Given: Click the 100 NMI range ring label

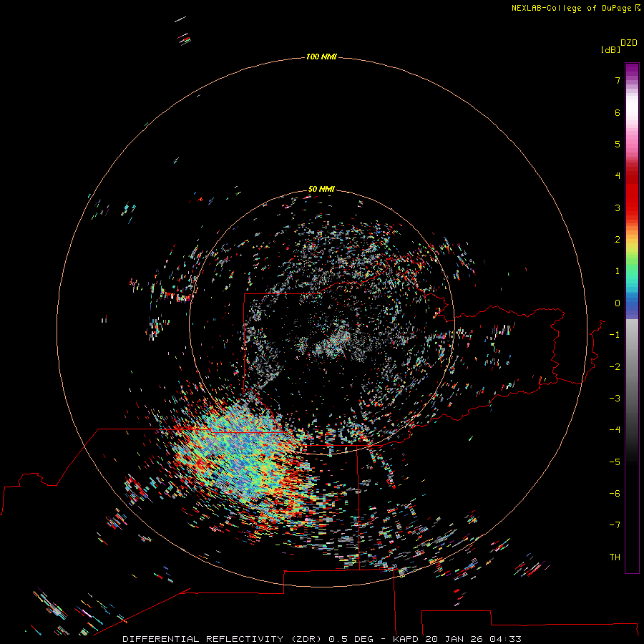Looking at the screenshot, I should click(321, 57).
